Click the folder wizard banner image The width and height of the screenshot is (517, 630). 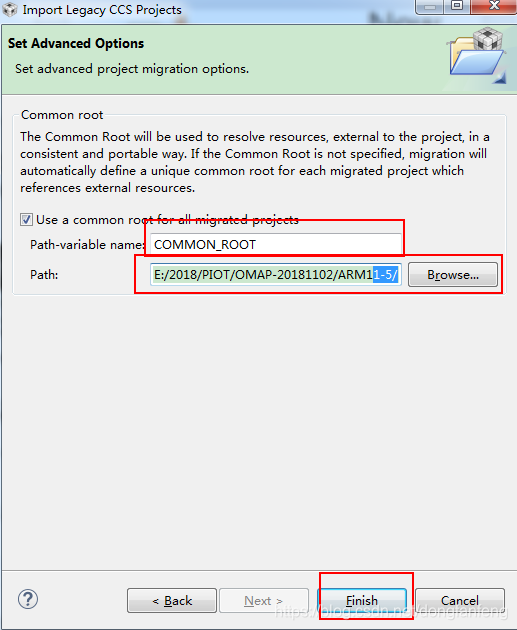click(477, 56)
